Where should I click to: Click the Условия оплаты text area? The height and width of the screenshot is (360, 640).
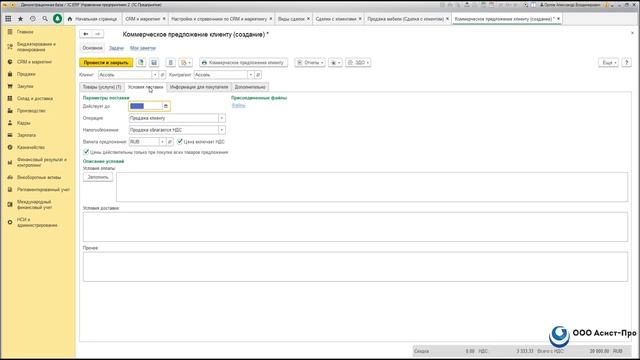click(x=372, y=187)
